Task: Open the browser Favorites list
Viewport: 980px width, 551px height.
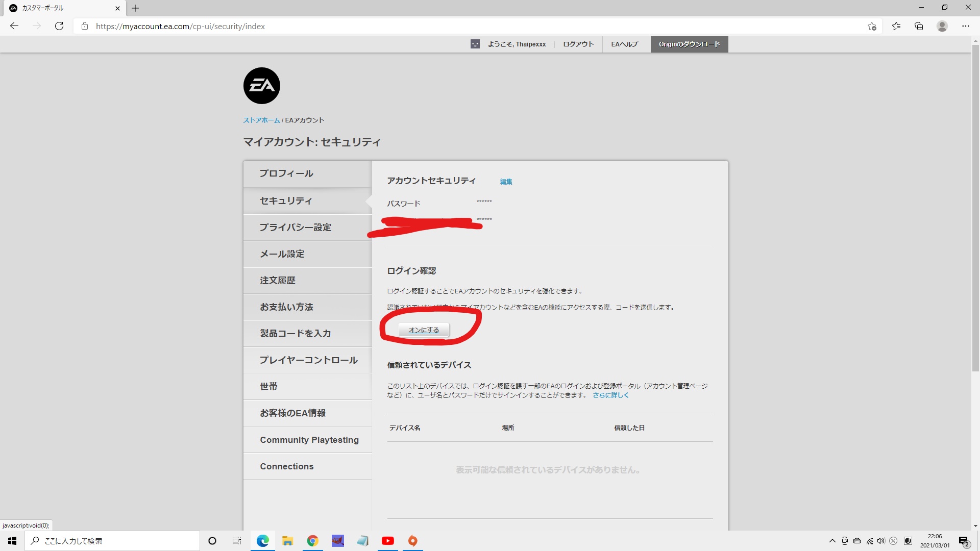Action: (x=896, y=27)
